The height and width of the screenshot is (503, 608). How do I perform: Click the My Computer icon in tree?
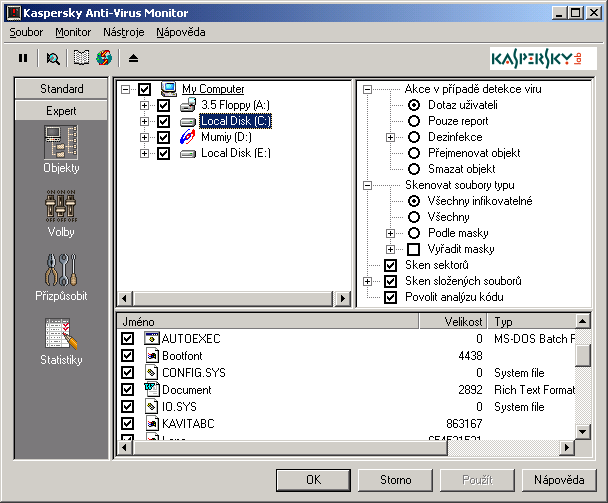tap(169, 89)
